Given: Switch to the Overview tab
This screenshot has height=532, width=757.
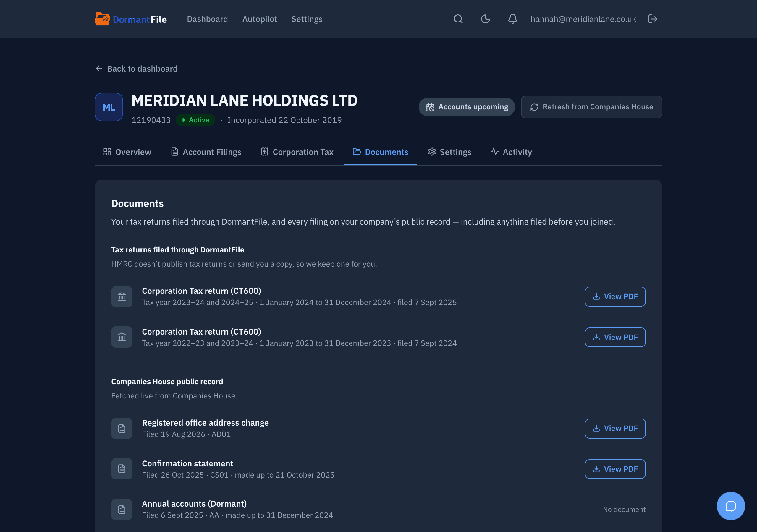Looking at the screenshot, I should [x=127, y=152].
